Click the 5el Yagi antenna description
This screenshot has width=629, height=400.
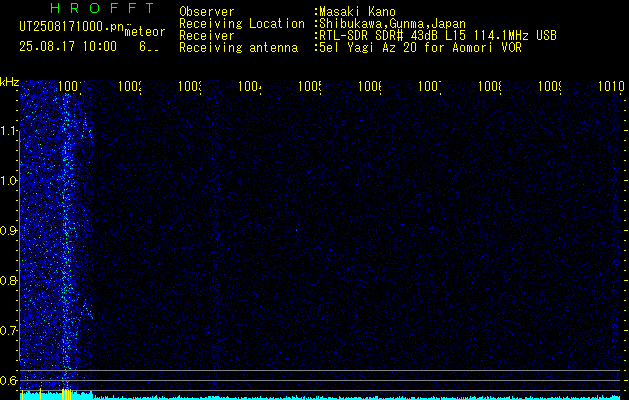[420, 48]
